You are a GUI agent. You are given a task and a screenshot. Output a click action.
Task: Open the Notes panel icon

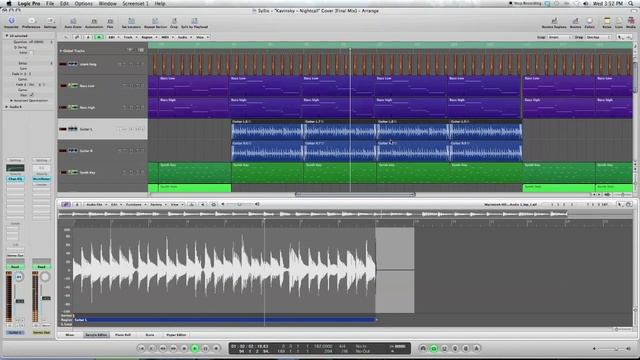[x=607, y=22]
